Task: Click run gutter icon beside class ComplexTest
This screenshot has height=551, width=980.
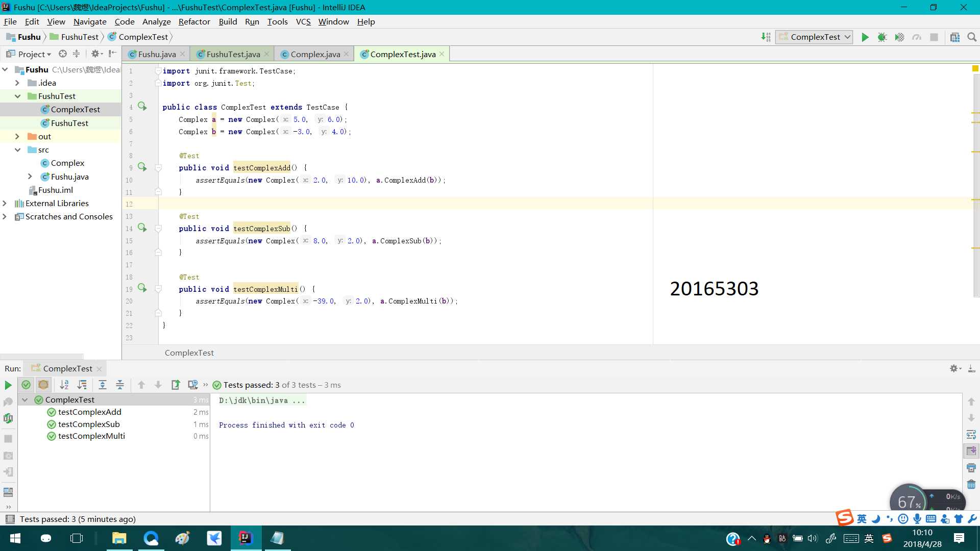Action: pos(142,106)
